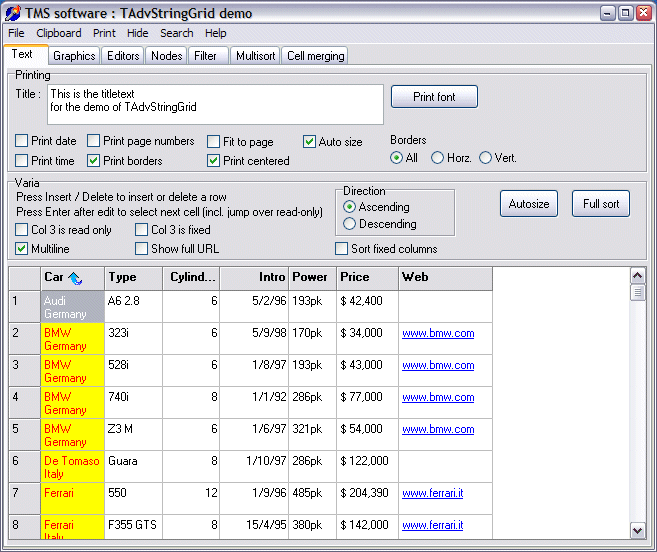Click the Power column header
The width and height of the screenshot is (657, 552).
coord(313,278)
